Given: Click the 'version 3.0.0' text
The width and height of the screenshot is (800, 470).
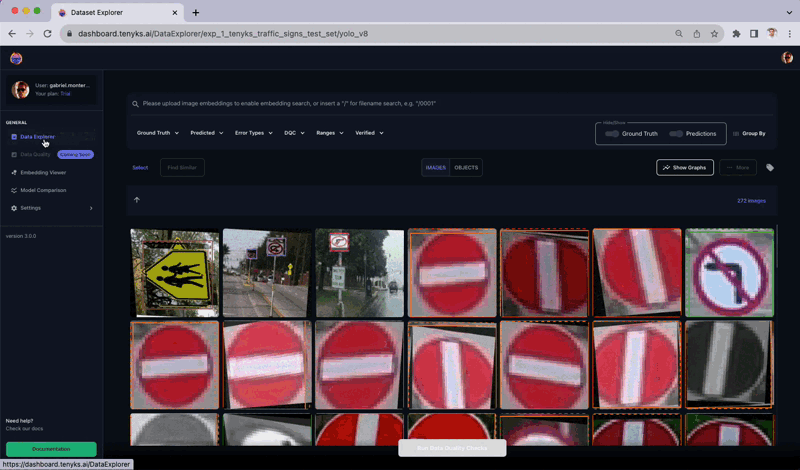Looking at the screenshot, I should (21, 236).
